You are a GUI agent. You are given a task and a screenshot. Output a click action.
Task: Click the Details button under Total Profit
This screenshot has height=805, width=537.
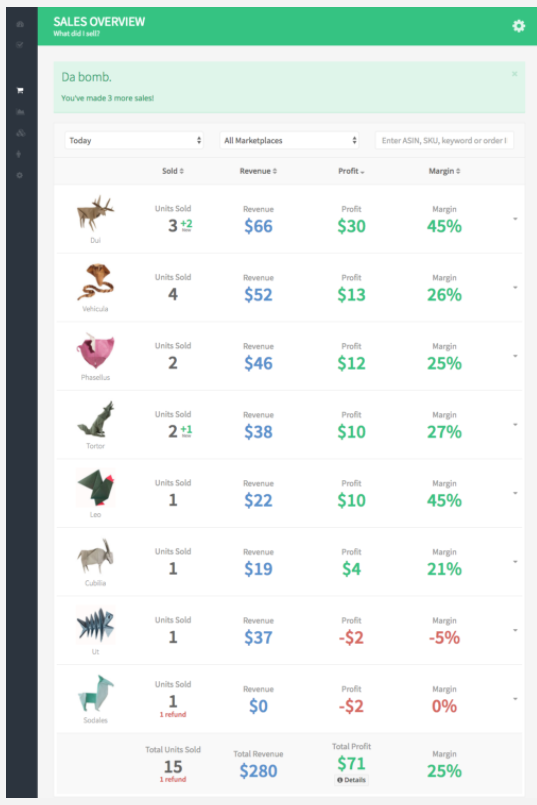352,780
